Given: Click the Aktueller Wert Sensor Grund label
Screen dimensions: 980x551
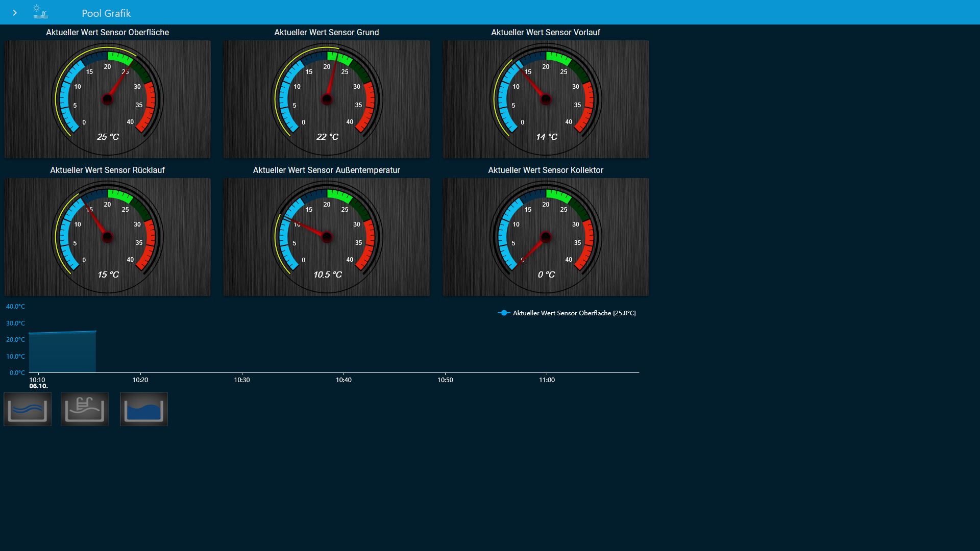Looking at the screenshot, I should [x=327, y=32].
